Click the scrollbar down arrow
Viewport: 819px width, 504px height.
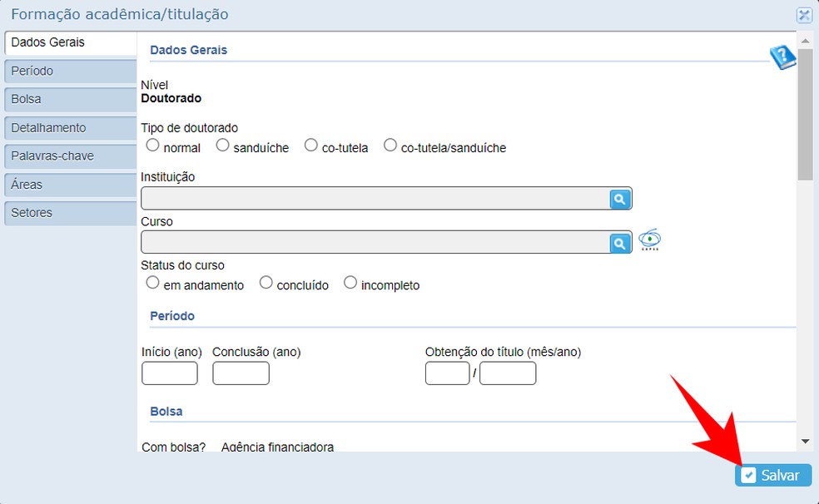point(804,441)
